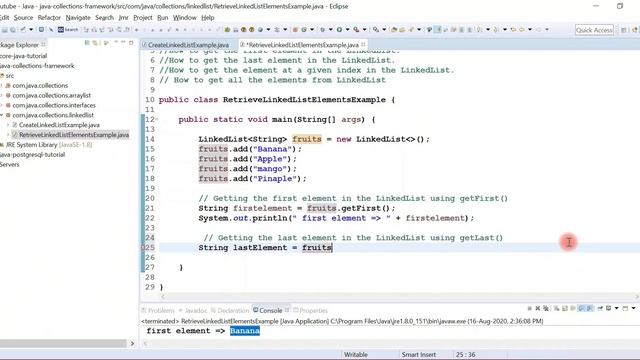Open the Project menu
Image resolution: width=640 pixels, height=360 pixels.
point(143,18)
